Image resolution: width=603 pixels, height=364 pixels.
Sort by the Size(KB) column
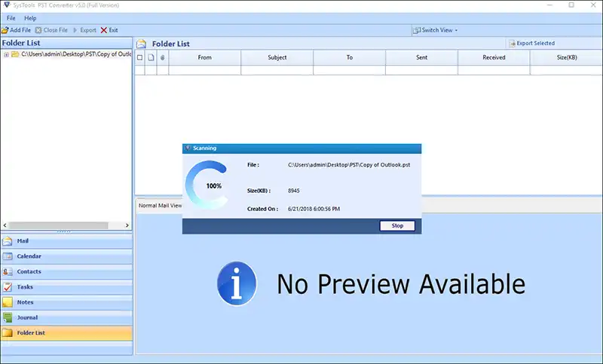pyautogui.click(x=567, y=57)
